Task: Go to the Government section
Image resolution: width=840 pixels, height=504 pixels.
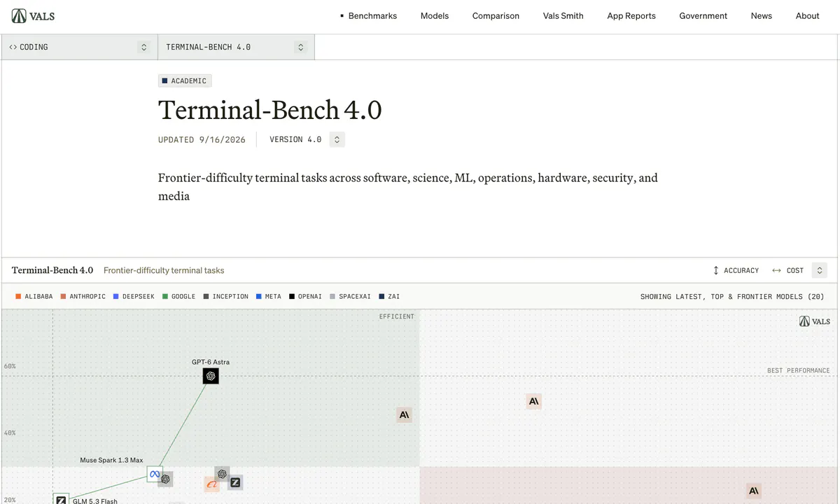Action: 703,15
